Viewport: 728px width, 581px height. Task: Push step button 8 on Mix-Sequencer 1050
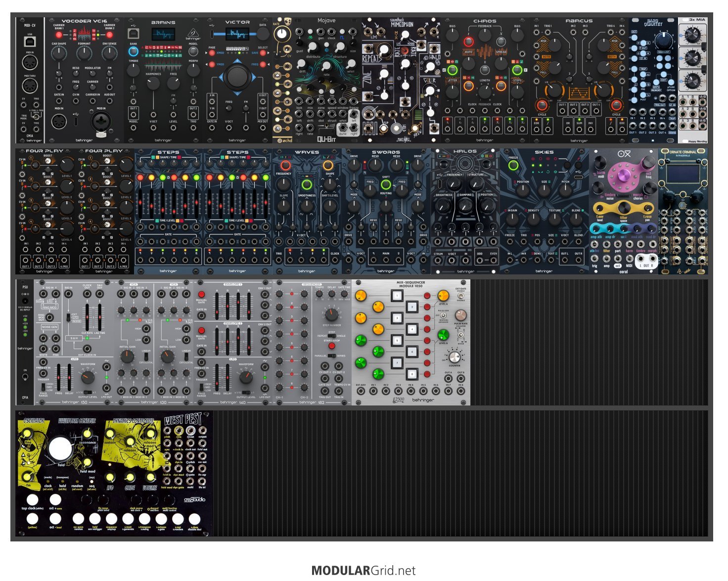point(412,374)
